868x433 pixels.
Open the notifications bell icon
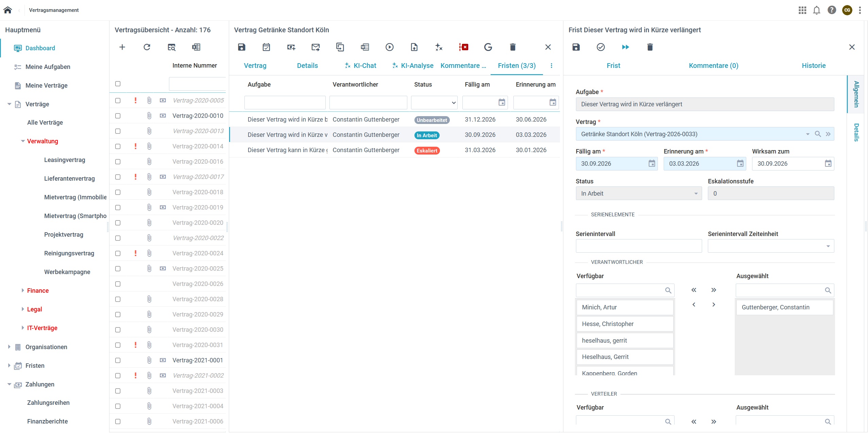[x=817, y=10]
